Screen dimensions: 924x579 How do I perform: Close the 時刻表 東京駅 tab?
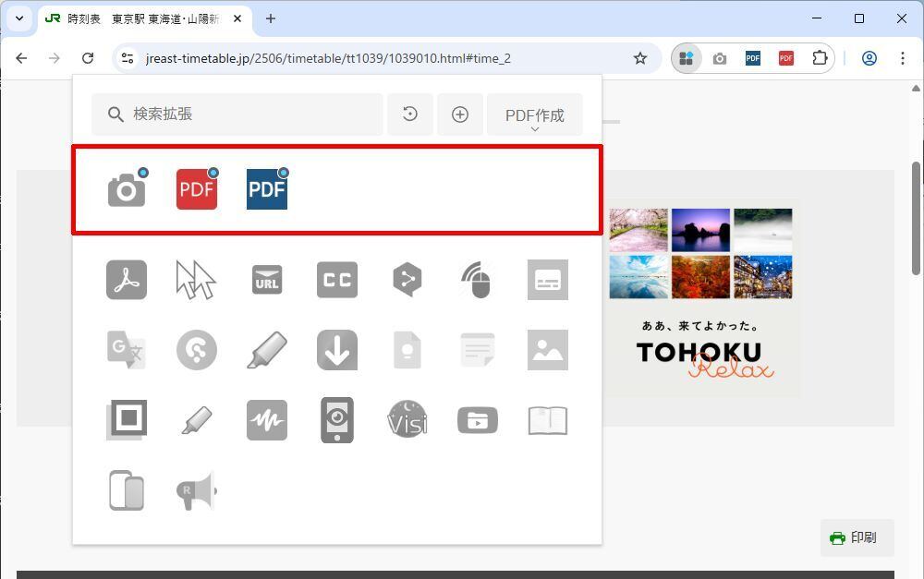pyautogui.click(x=237, y=18)
